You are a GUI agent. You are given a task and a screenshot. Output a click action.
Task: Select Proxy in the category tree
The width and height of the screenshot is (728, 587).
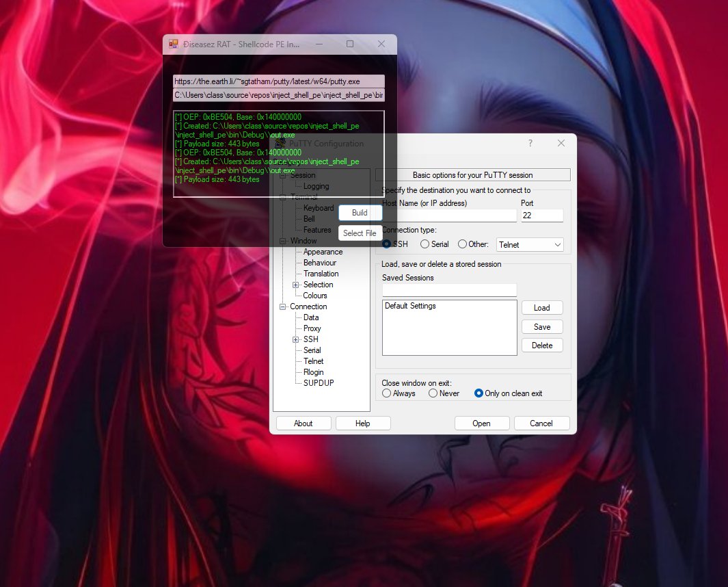click(x=312, y=328)
